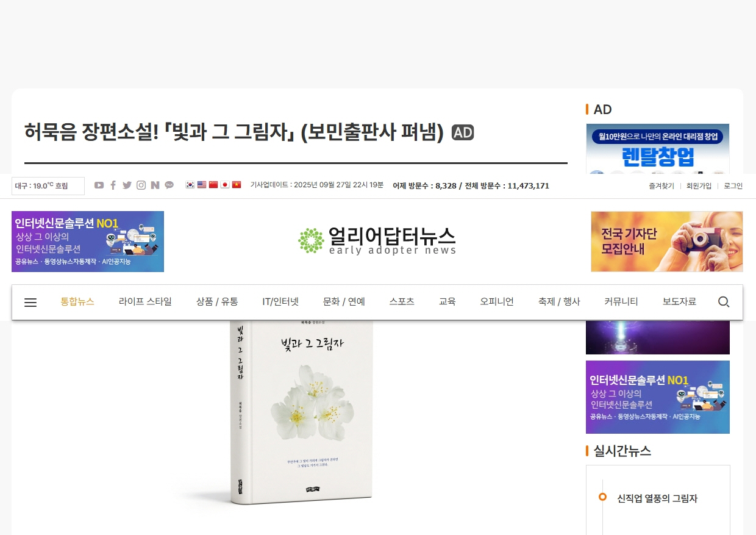Go to the IT/인터넷 section
The height and width of the screenshot is (535, 756).
click(280, 301)
